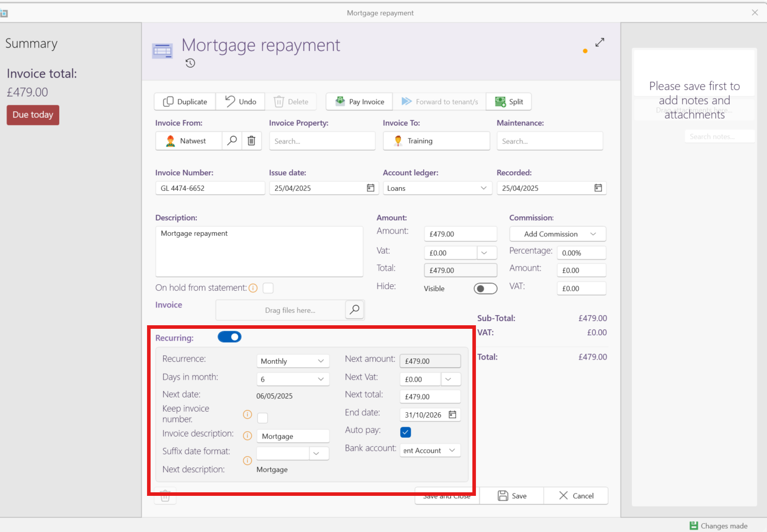Show info for Suffix date format
The width and height of the screenshot is (767, 532).
pos(248,460)
